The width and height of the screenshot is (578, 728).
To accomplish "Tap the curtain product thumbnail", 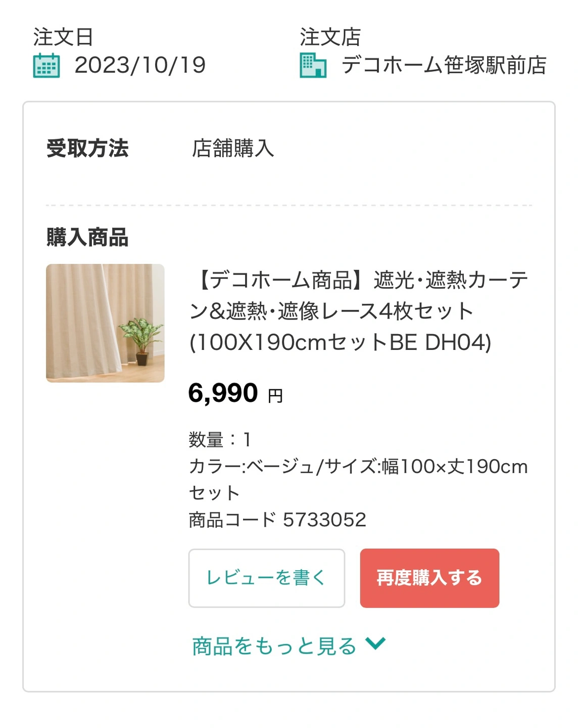I will pos(105,323).
